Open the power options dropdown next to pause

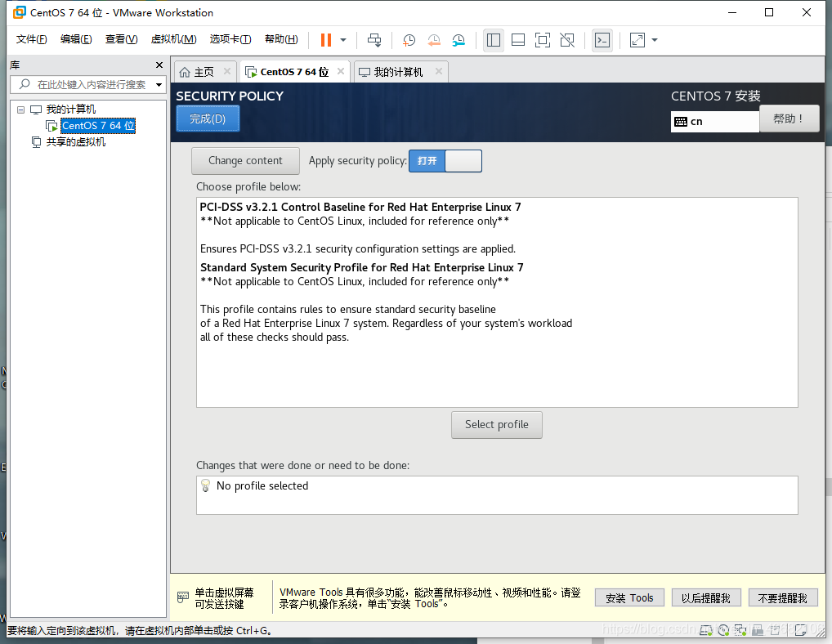[x=343, y=40]
